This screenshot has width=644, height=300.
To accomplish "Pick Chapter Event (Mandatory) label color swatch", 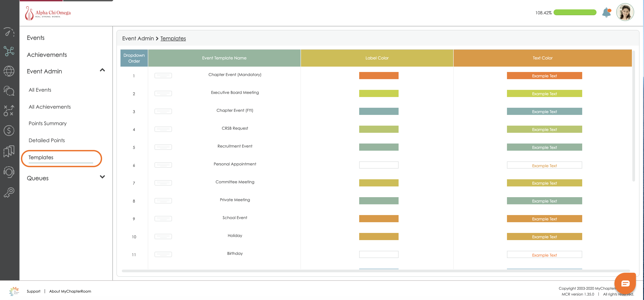I will click(378, 76).
